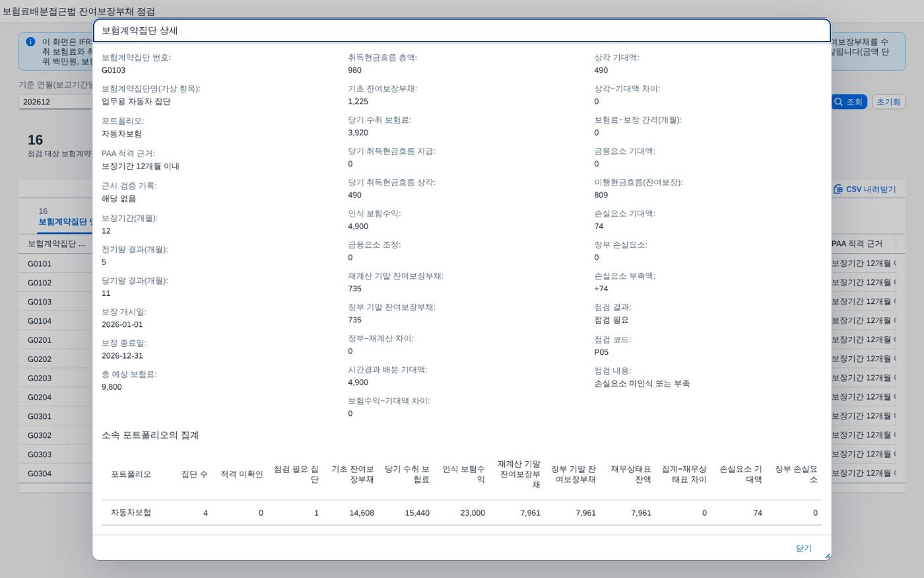Click the magnifier icon on 조회 button
This screenshot has width=924, height=578.
(x=838, y=102)
